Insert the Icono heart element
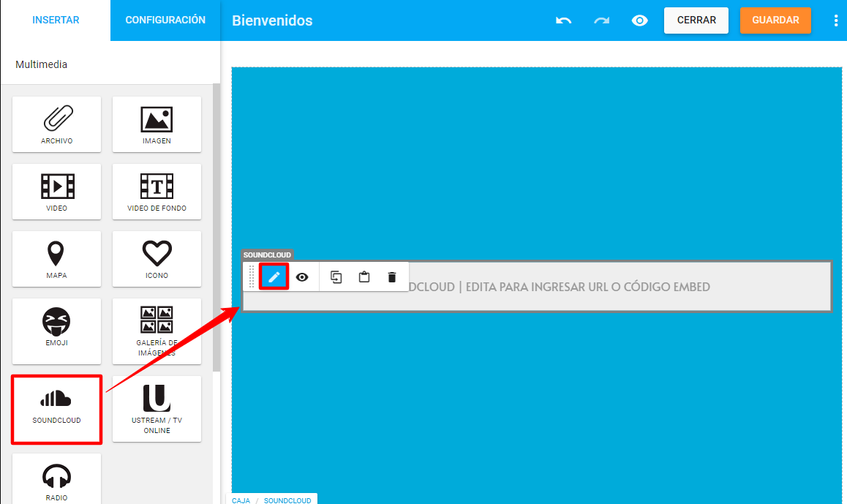This screenshot has width=847, height=504. [157, 259]
